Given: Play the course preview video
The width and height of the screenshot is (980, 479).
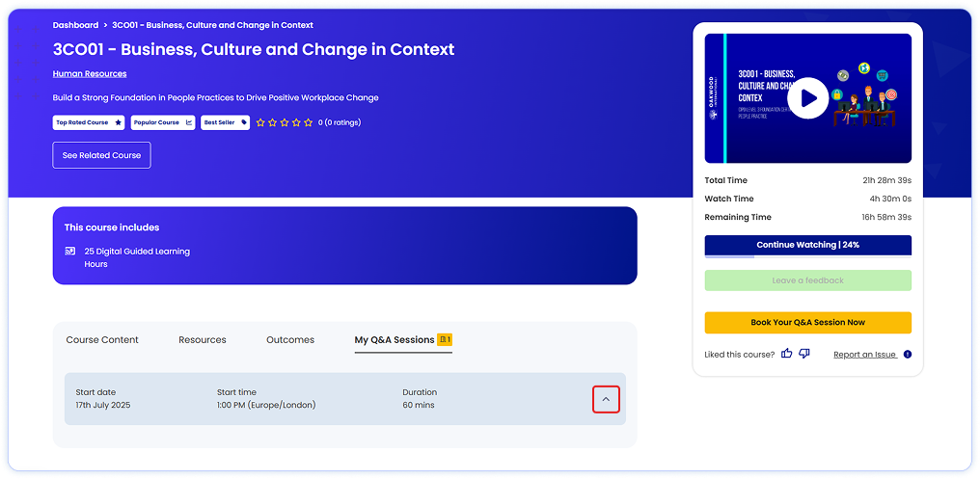Looking at the screenshot, I should pos(807,98).
